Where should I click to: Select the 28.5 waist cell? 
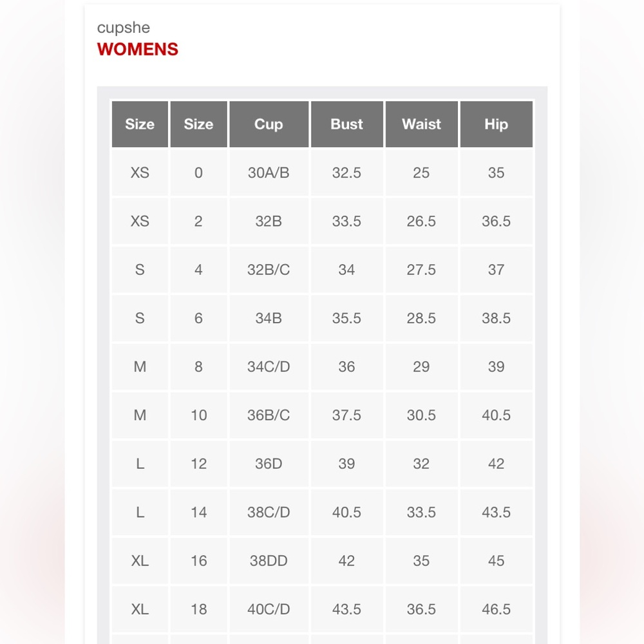(421, 318)
